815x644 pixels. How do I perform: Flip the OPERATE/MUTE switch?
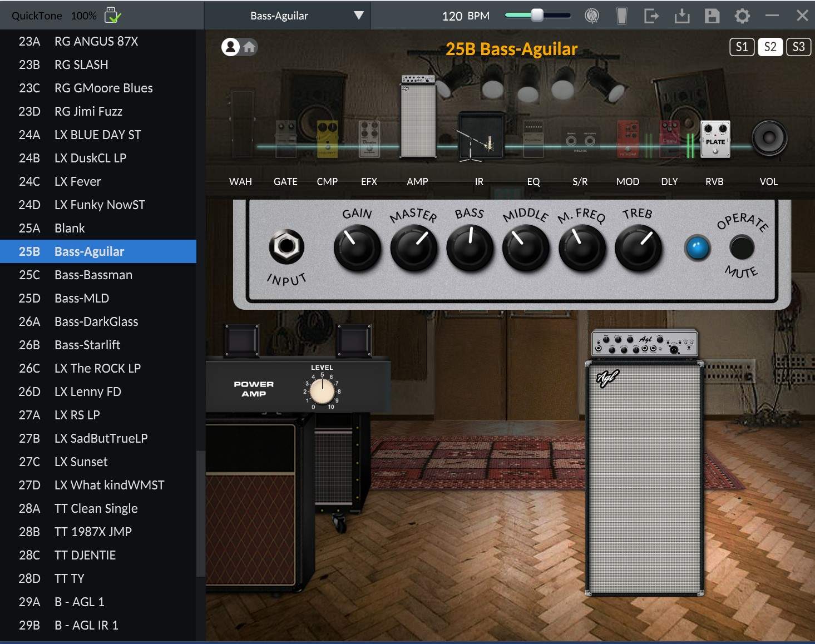click(742, 247)
